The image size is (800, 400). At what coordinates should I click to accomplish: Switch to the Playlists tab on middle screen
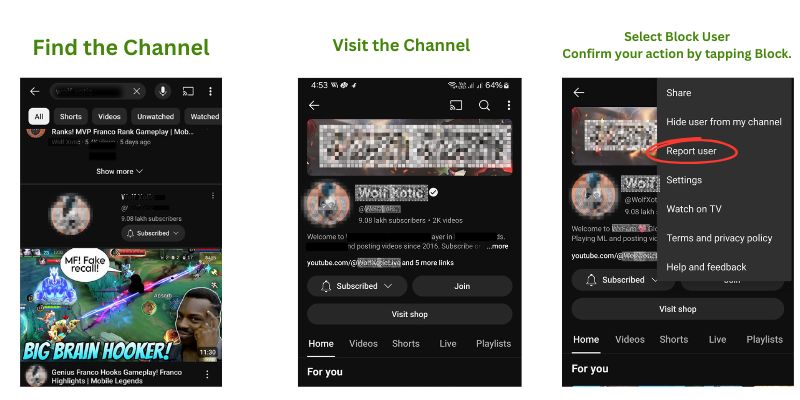(493, 344)
